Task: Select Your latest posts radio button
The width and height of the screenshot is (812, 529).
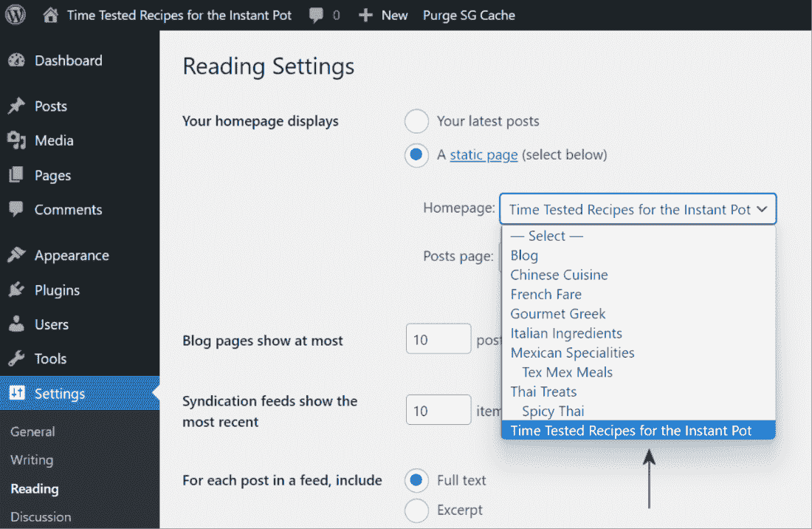Action: [x=416, y=121]
